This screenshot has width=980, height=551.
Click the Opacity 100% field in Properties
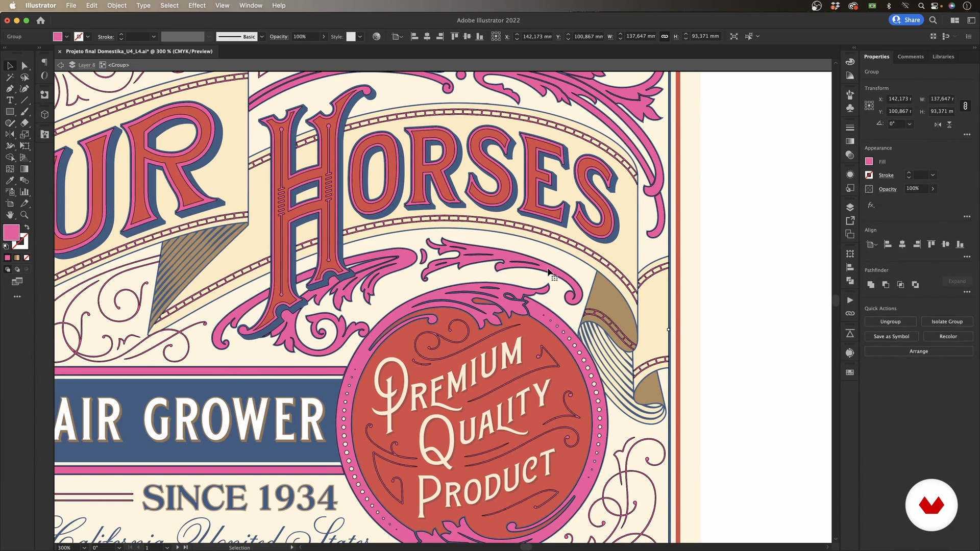917,188
